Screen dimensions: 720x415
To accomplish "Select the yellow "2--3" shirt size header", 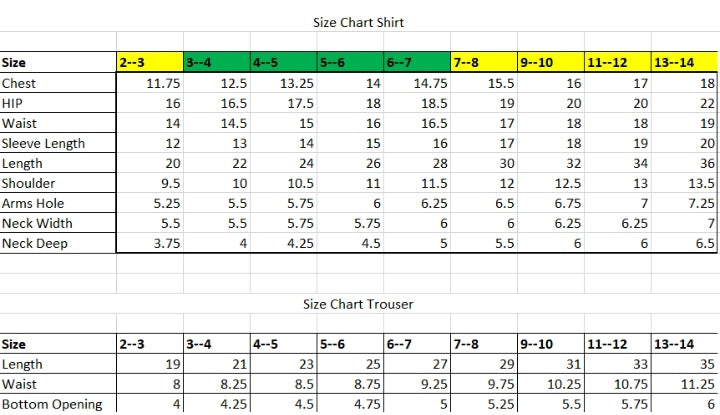I will [150, 63].
